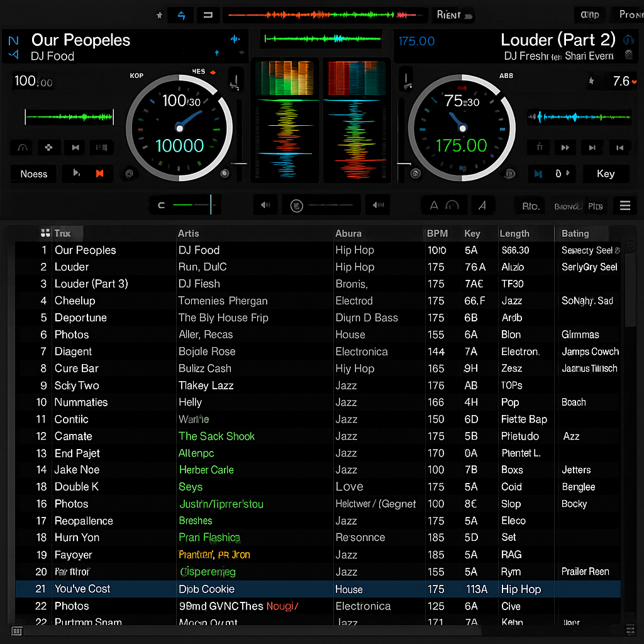644x644 pixels.
Task: Click the orange bowtie icon on left deck
Action: 99,174
